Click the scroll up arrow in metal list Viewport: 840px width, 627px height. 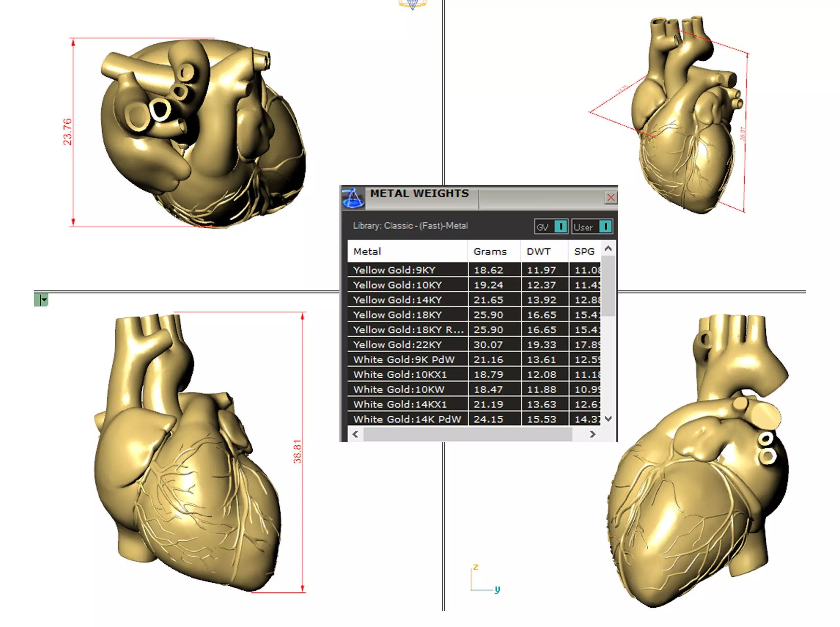(x=608, y=249)
